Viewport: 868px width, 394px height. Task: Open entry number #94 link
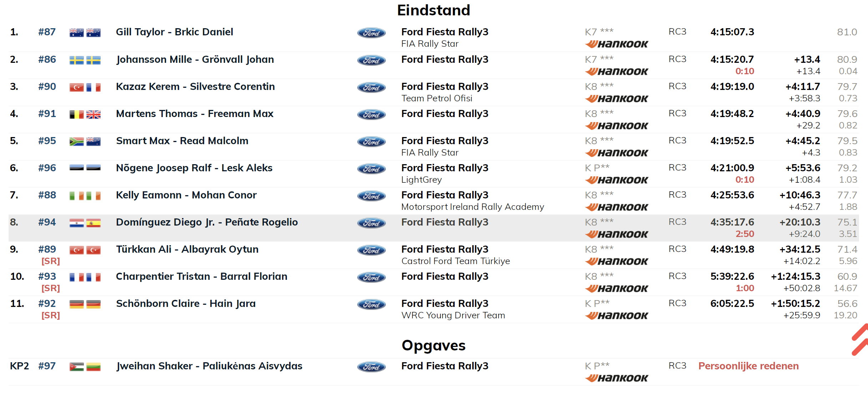[47, 222]
